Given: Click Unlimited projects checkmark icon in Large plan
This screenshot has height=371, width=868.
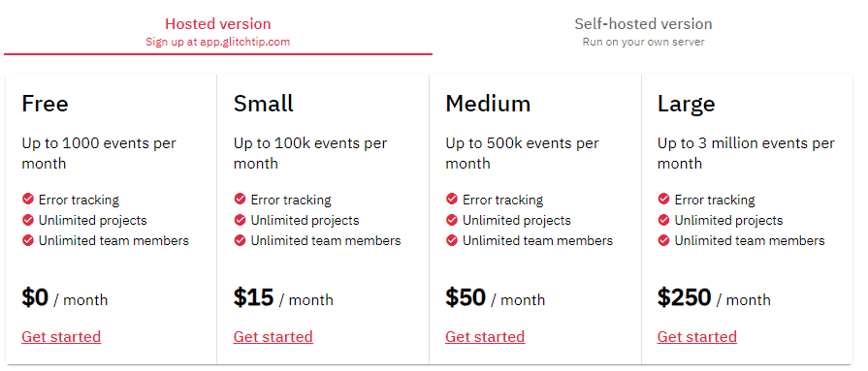Looking at the screenshot, I should (663, 220).
